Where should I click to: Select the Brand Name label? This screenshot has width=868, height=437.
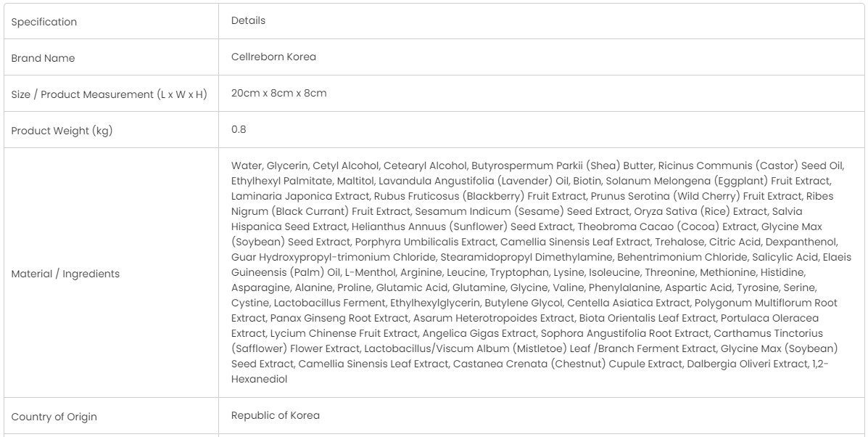point(43,58)
